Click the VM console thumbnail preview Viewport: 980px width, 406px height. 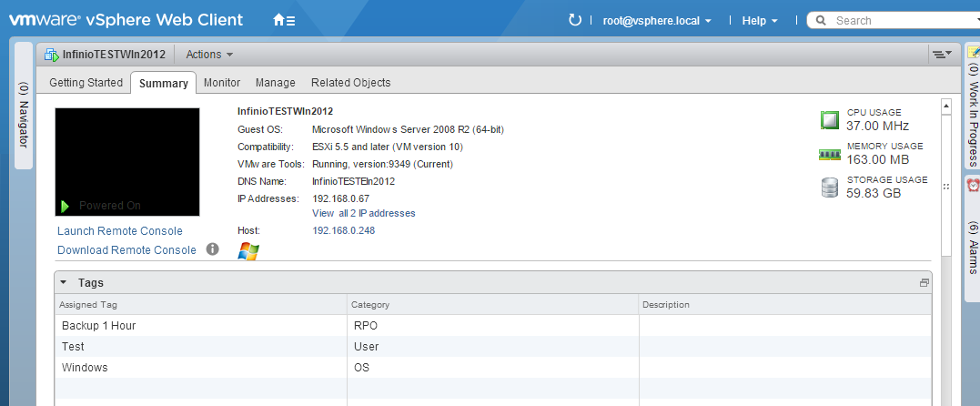127,162
